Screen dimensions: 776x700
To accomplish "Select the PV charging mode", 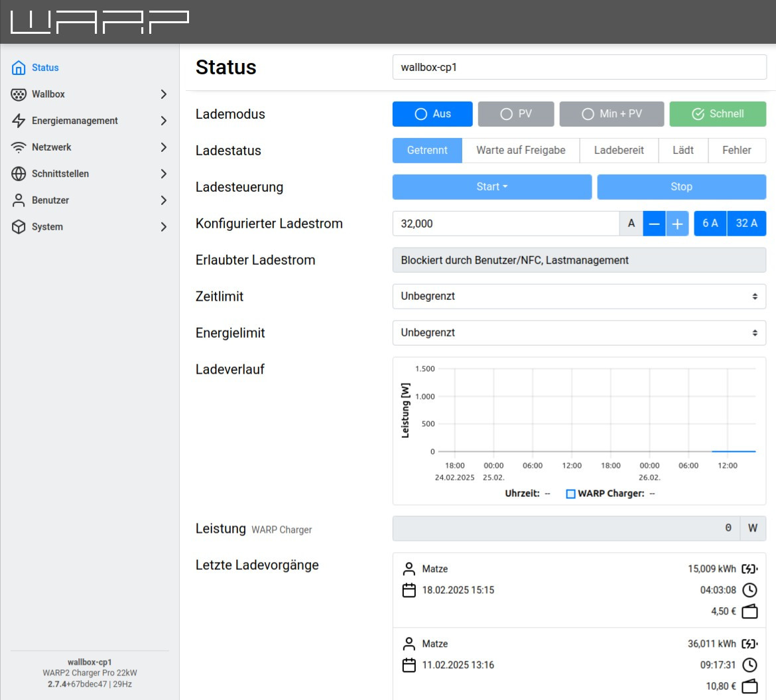I will click(x=515, y=114).
